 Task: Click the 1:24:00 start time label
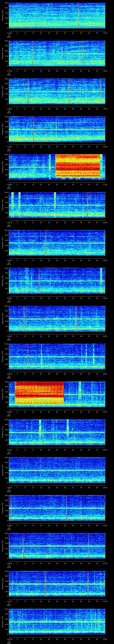pos(9,336)
